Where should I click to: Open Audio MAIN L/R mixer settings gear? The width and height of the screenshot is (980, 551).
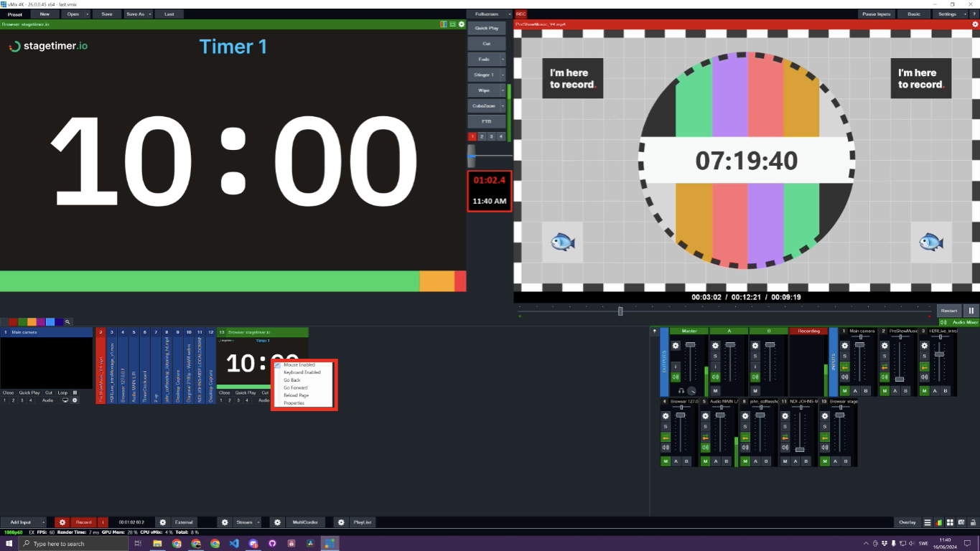click(705, 416)
